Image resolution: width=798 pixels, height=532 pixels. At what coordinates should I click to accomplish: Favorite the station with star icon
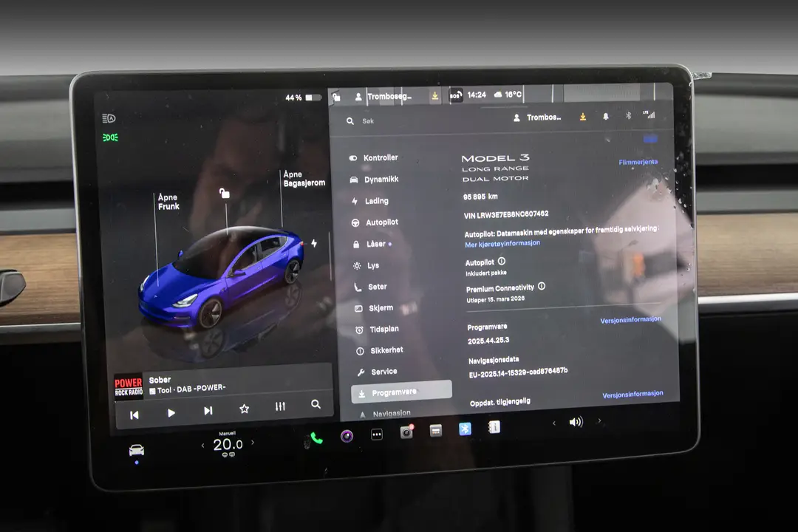click(x=245, y=409)
